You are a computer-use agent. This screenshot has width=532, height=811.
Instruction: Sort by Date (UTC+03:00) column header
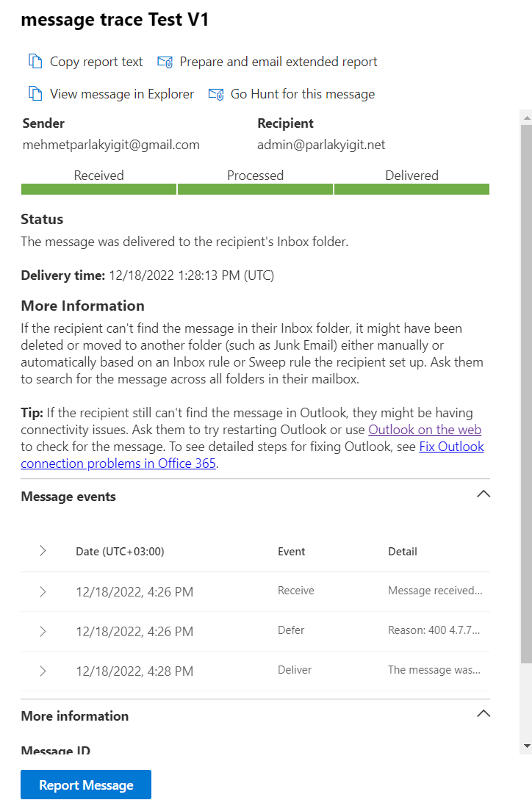[x=120, y=552]
